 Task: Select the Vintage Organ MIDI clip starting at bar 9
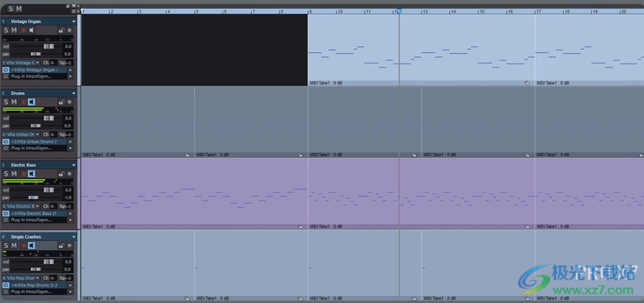click(x=421, y=50)
